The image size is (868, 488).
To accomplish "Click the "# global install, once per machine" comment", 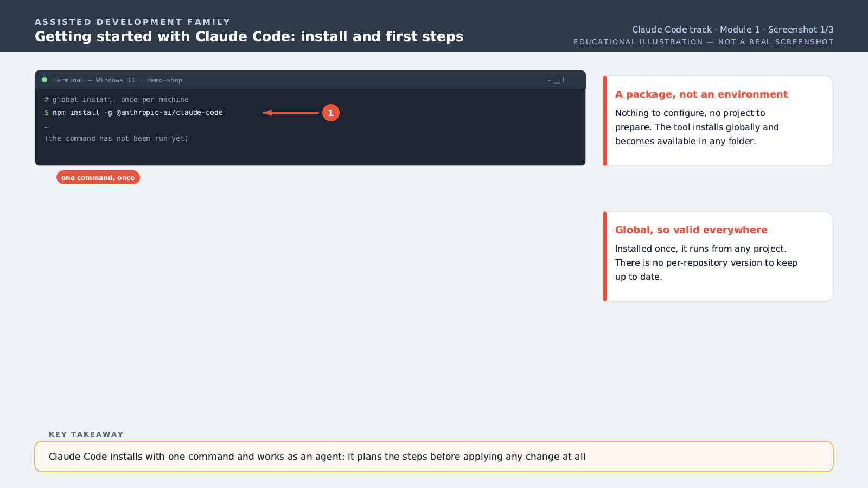I will click(x=117, y=100).
